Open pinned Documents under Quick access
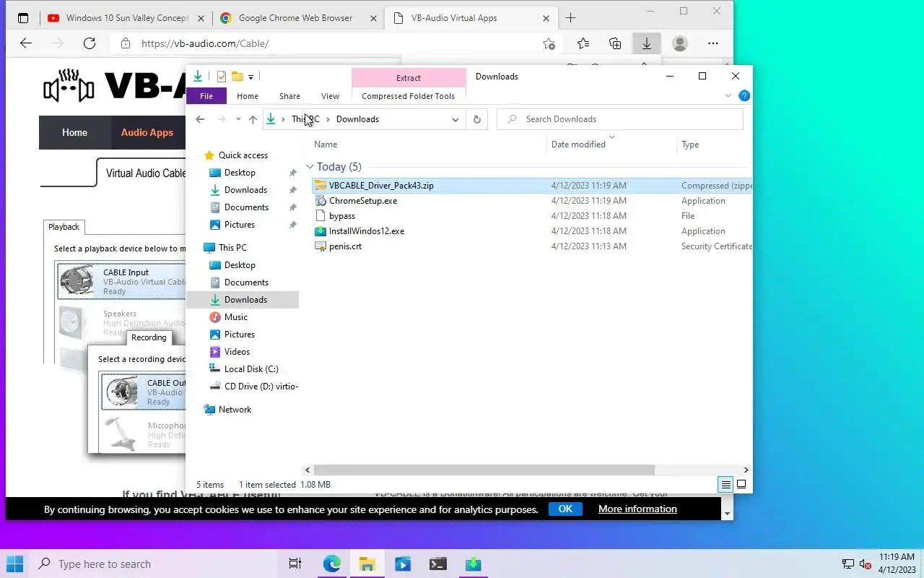 coord(246,207)
